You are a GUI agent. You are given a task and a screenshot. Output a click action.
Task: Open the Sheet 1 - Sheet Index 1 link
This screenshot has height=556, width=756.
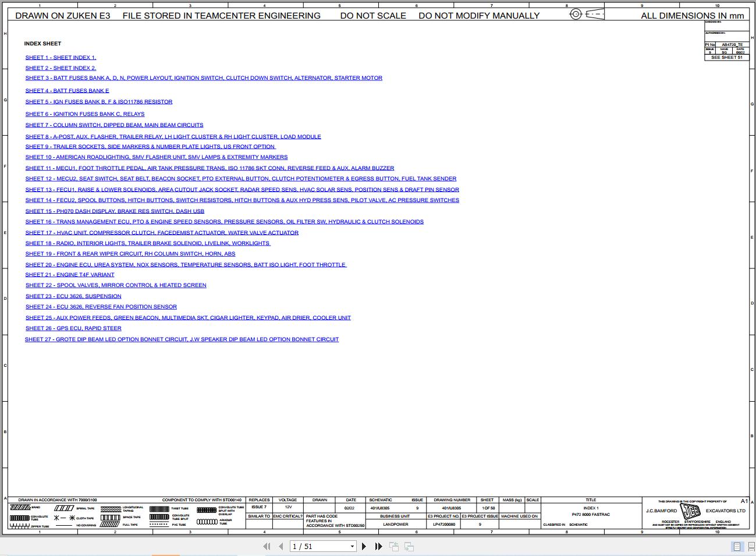click(61, 58)
